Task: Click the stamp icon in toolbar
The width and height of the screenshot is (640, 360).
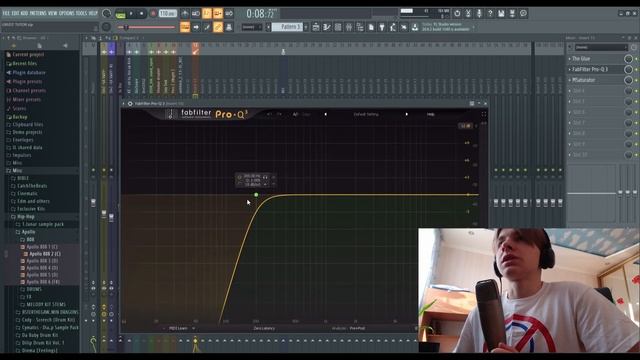Action: pos(229,27)
